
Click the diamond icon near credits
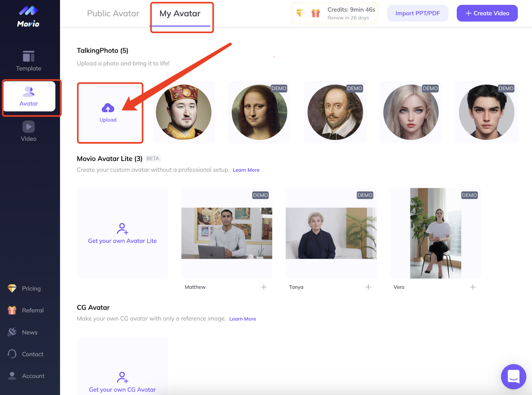(x=300, y=13)
